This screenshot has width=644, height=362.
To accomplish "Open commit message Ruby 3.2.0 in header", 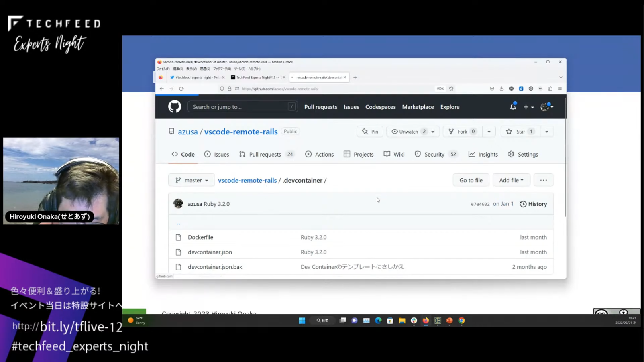I will pos(216,204).
